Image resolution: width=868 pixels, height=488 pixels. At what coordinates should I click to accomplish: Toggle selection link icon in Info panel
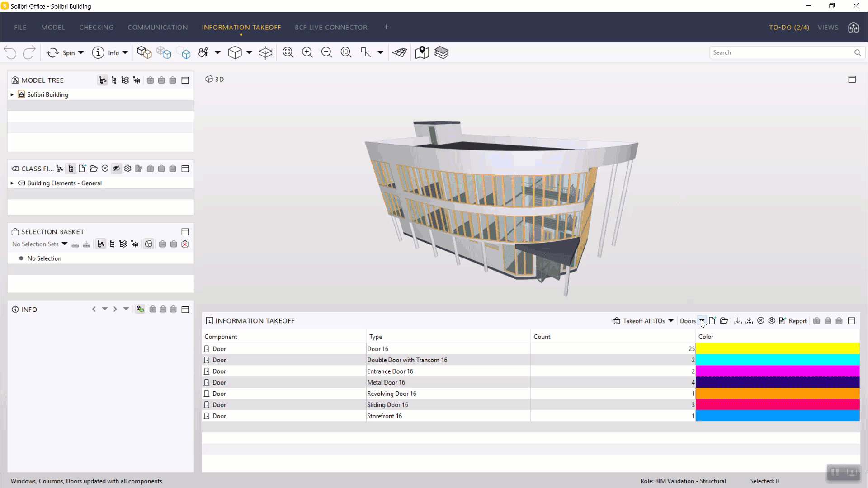click(140, 310)
